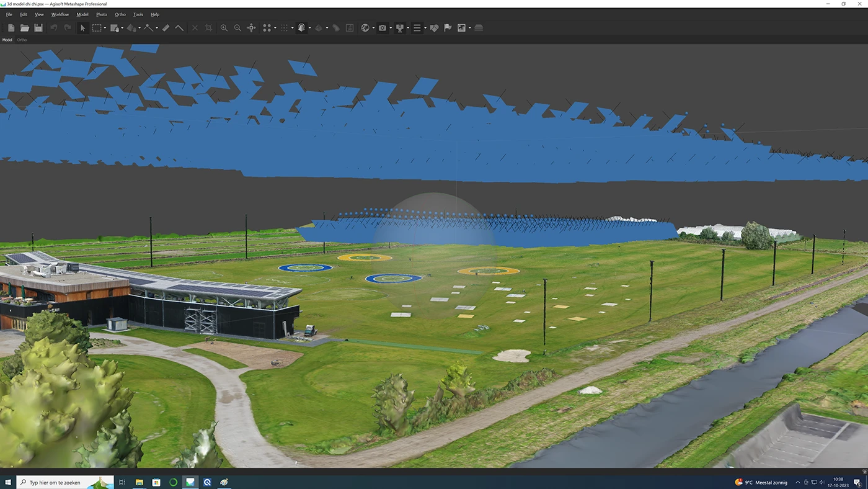868x489 pixels.
Task: Open Task View on the taskbar
Action: pyautogui.click(x=122, y=482)
